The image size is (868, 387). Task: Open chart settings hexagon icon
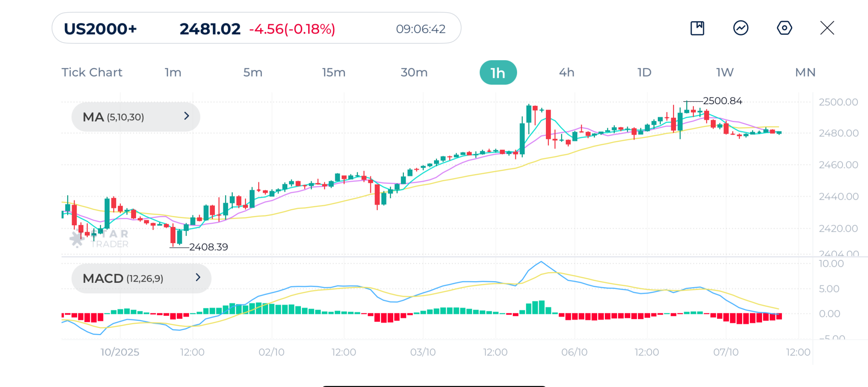(784, 28)
